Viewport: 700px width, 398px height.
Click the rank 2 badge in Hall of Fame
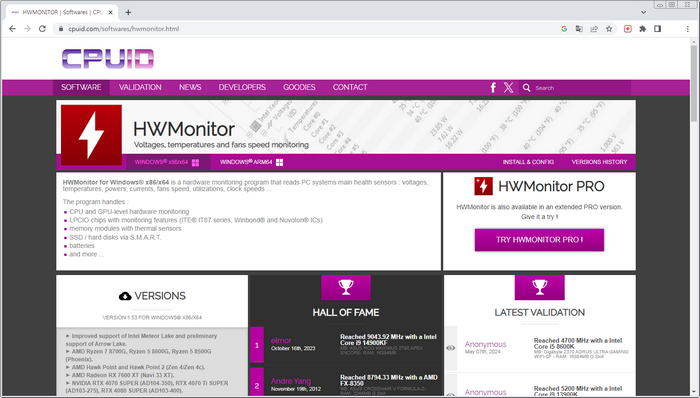pyautogui.click(x=257, y=382)
